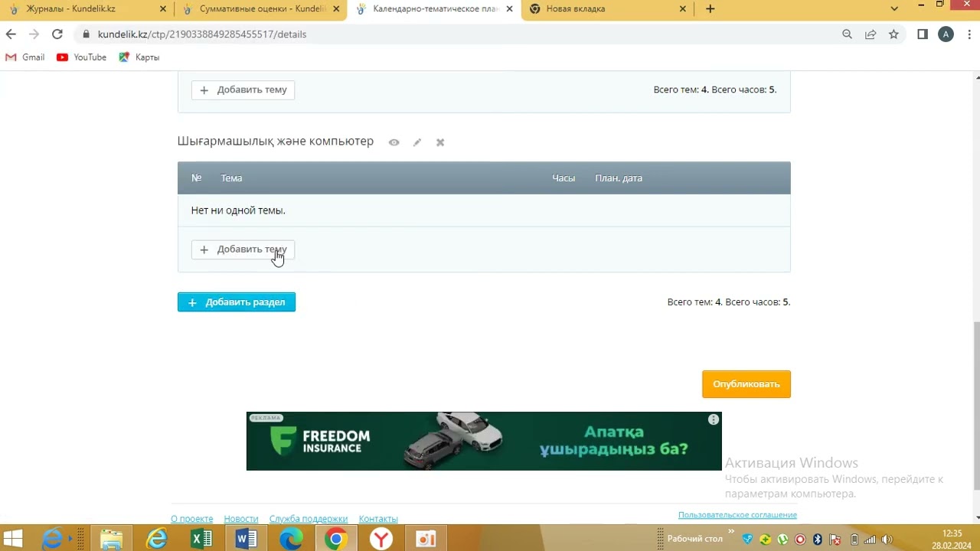This screenshot has height=551, width=980.
Task: Delete the Шығармашылық және компьютер section with X icon
Action: [440, 142]
